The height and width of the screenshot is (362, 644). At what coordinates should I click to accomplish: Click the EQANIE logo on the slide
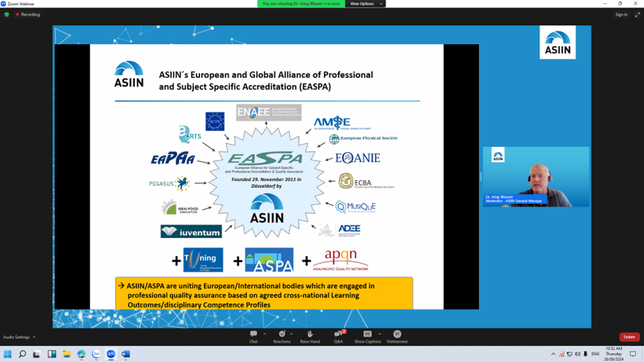point(357,157)
